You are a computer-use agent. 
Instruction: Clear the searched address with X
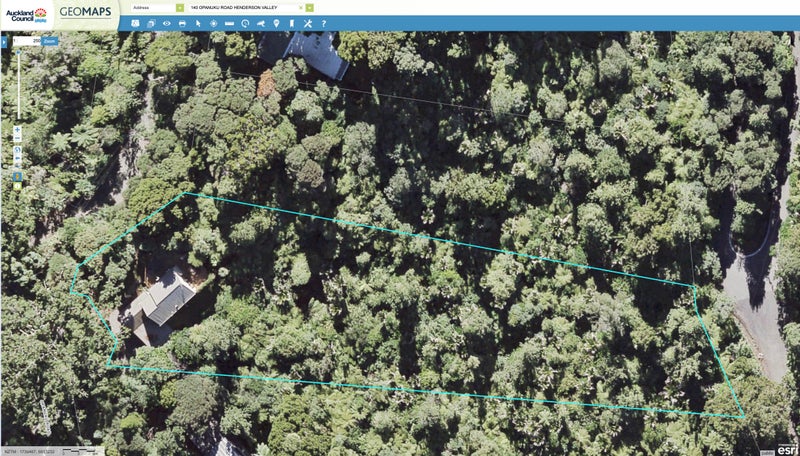301,8
